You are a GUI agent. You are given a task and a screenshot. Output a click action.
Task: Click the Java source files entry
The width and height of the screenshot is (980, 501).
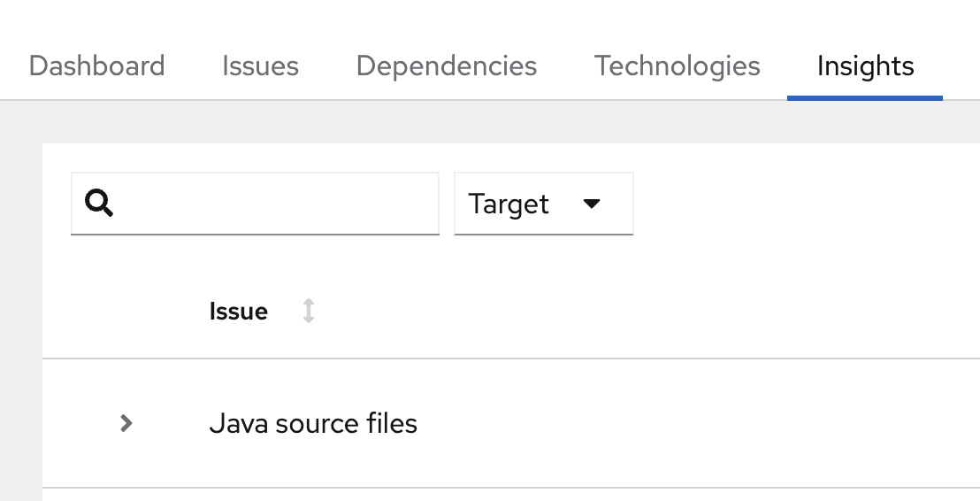point(313,423)
